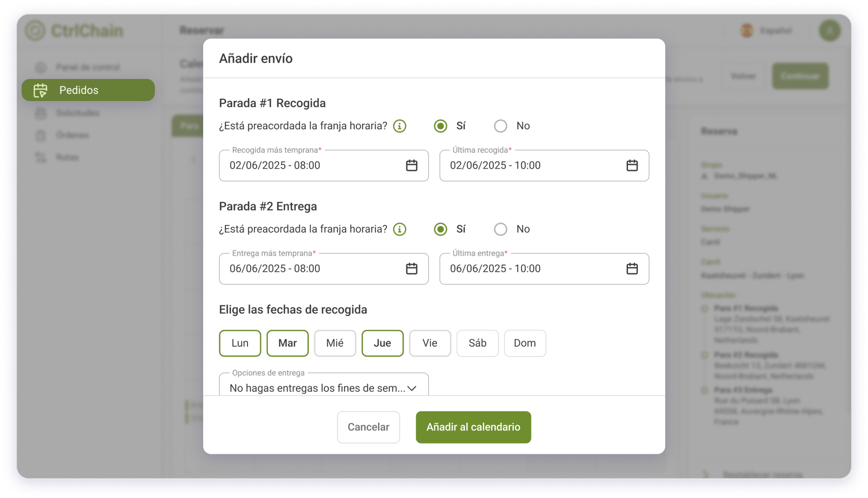Select No for Parada #2 Entrega
This screenshot has width=868, height=498.
500,229
